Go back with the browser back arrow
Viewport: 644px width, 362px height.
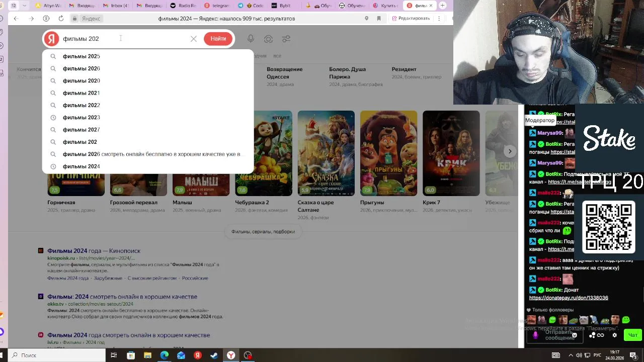point(16,19)
